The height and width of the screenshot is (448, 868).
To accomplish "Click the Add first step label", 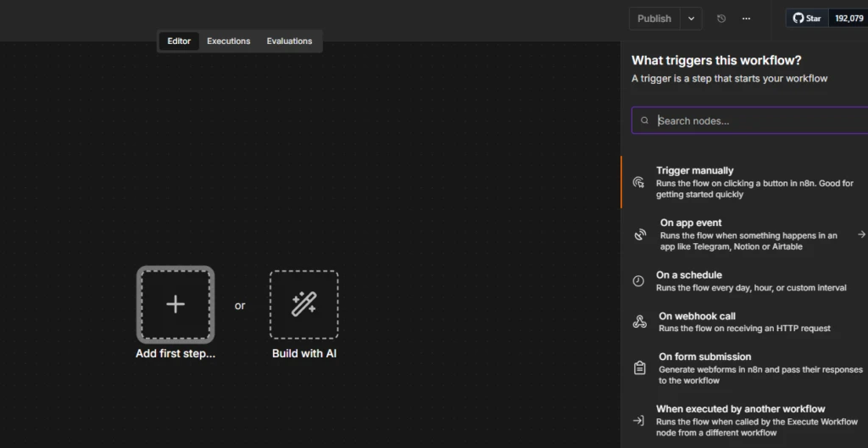I will [175, 354].
